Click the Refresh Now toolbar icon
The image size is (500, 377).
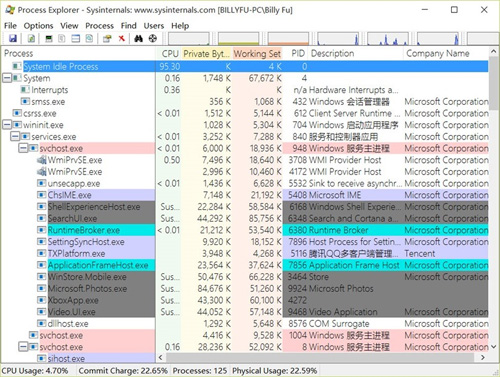[31, 39]
